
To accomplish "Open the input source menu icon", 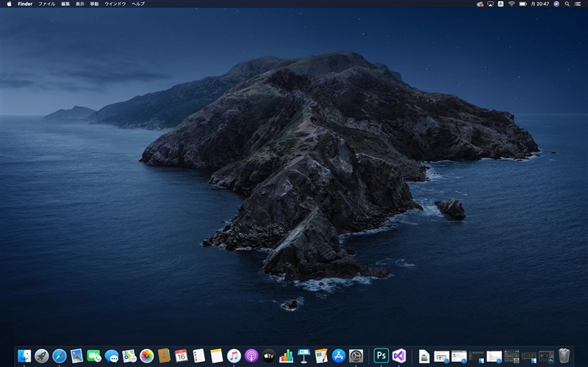I will click(501, 4).
